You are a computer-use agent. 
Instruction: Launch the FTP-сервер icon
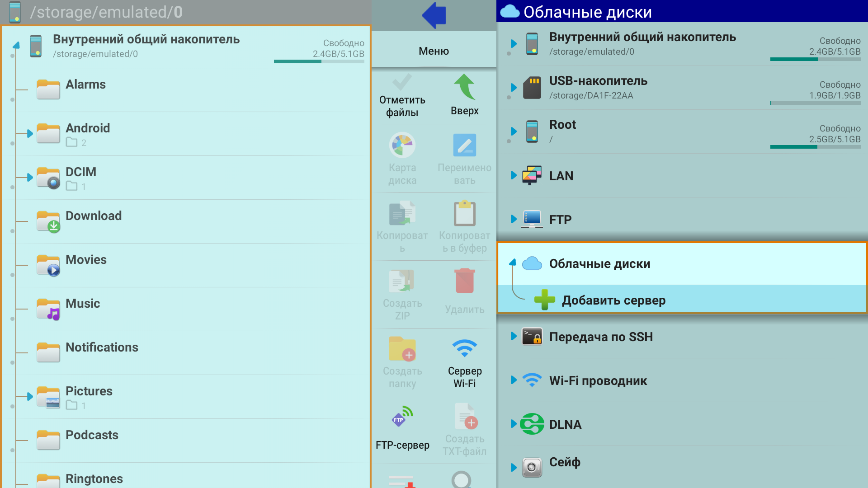402,417
